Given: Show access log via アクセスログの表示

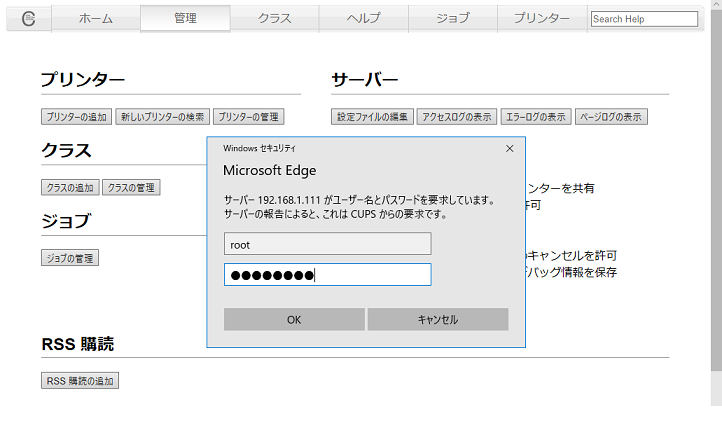Looking at the screenshot, I should pos(457,117).
